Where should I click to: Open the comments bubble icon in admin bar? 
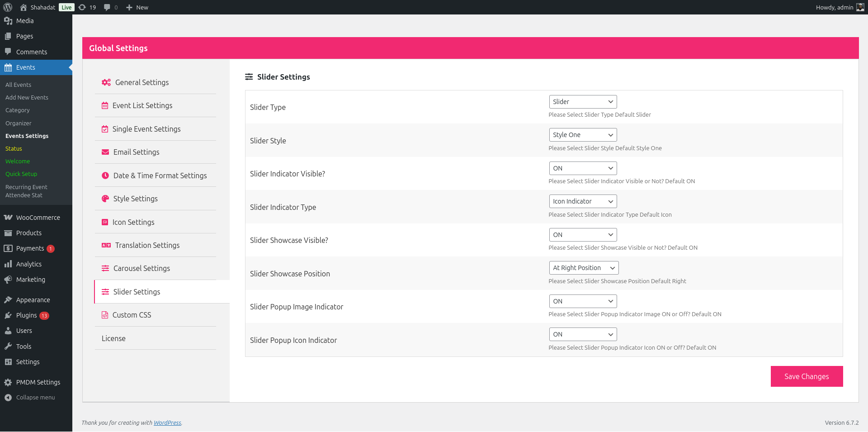pyautogui.click(x=107, y=7)
